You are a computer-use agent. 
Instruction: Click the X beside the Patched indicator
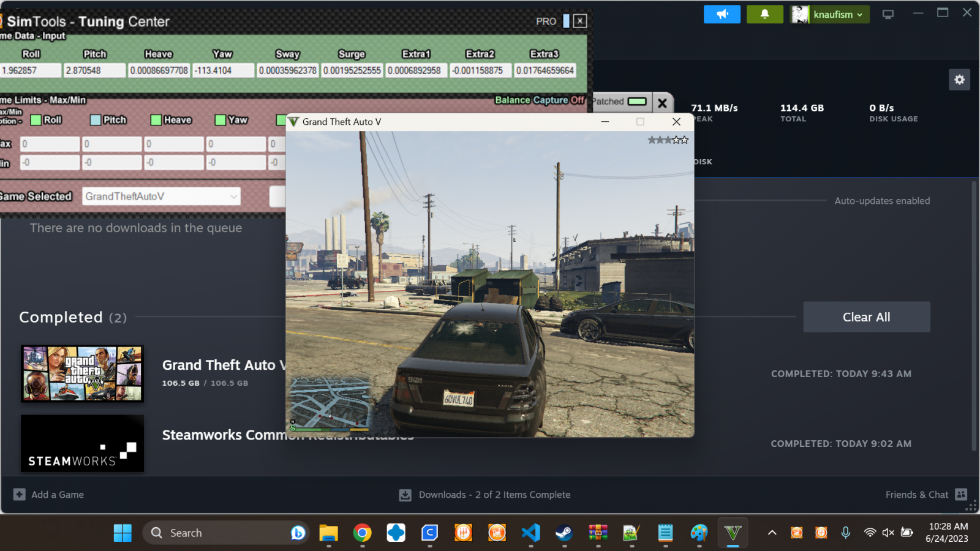pos(662,103)
